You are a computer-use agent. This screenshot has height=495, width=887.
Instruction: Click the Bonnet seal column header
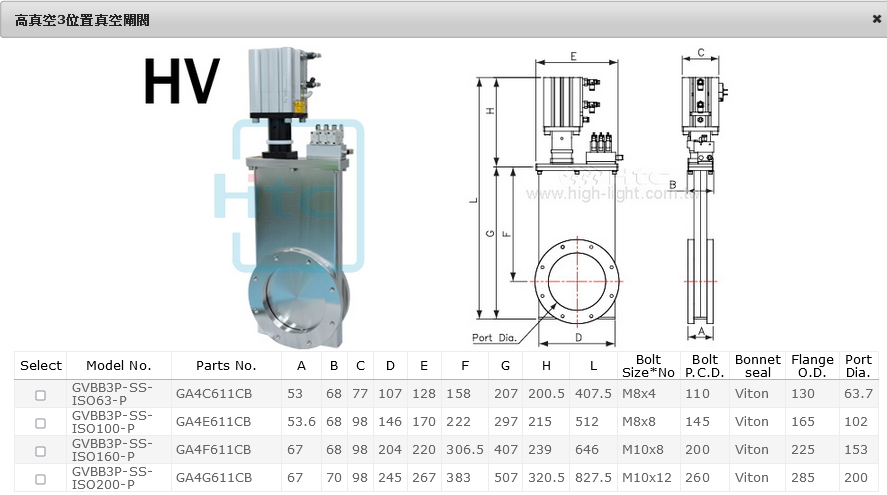click(x=757, y=366)
